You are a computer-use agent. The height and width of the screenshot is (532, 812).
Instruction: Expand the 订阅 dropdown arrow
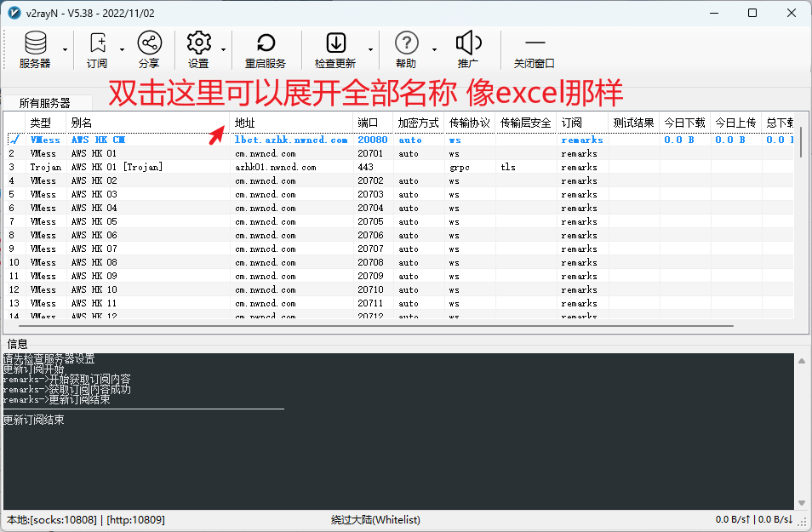[x=123, y=49]
